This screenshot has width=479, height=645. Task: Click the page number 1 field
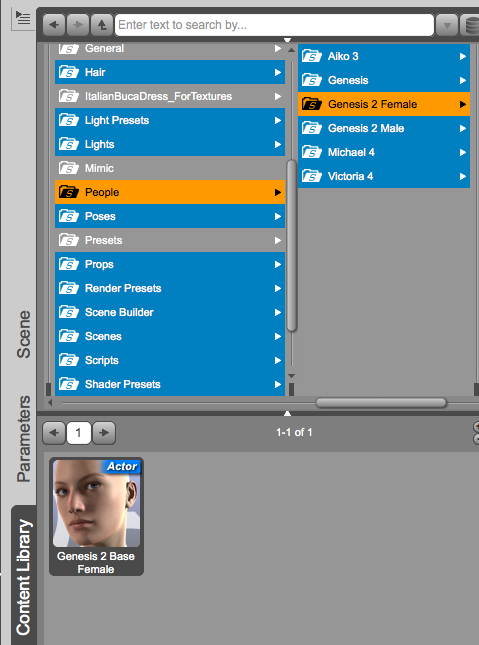79,433
